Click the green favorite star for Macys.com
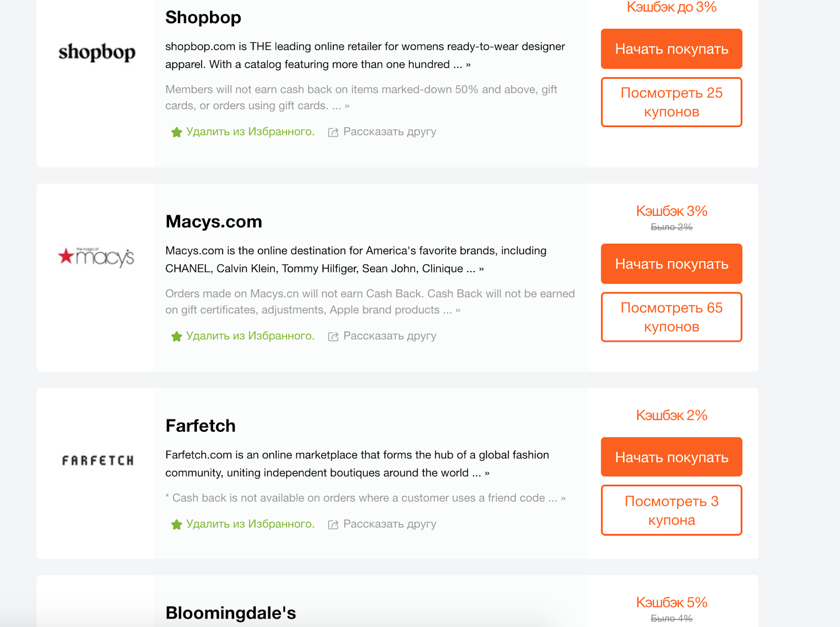840x627 pixels. [x=176, y=337]
